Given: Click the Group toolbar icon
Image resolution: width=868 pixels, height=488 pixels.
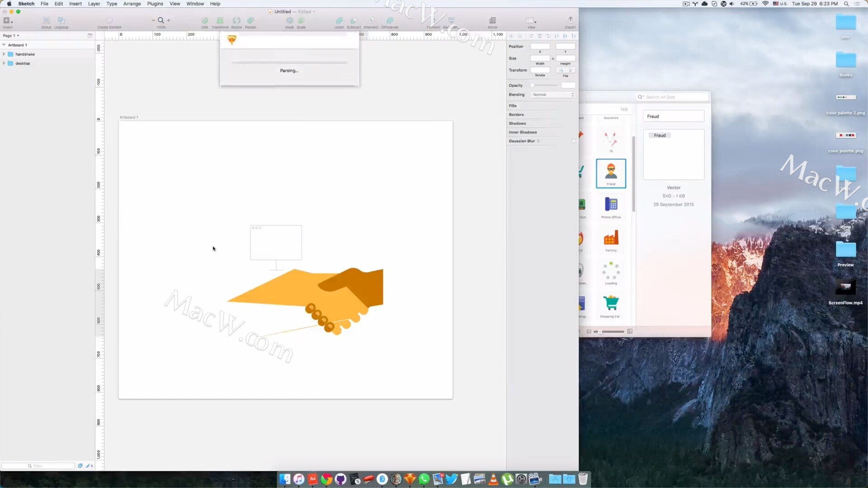Looking at the screenshot, I should (x=46, y=22).
